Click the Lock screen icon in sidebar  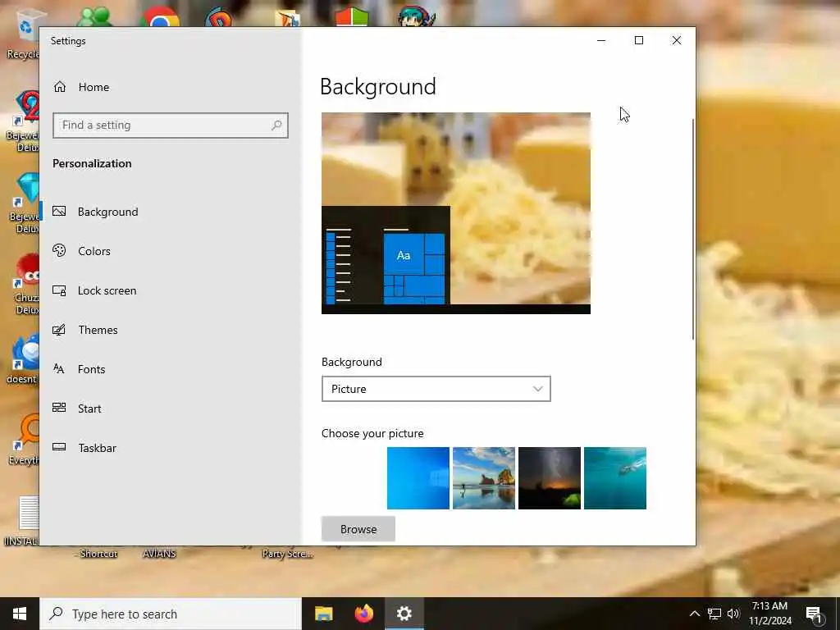tap(59, 290)
